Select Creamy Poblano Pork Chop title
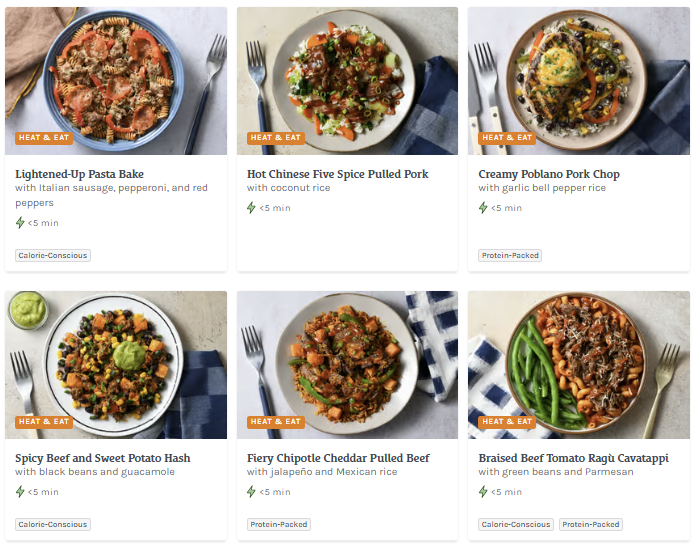Image resolution: width=694 pixels, height=548 pixels. (x=548, y=174)
